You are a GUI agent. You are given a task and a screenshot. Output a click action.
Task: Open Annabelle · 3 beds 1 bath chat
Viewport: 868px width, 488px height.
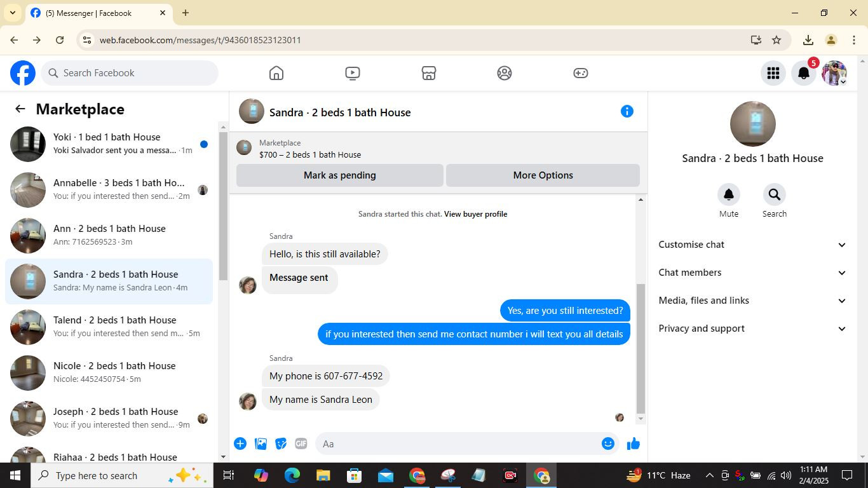(x=109, y=190)
